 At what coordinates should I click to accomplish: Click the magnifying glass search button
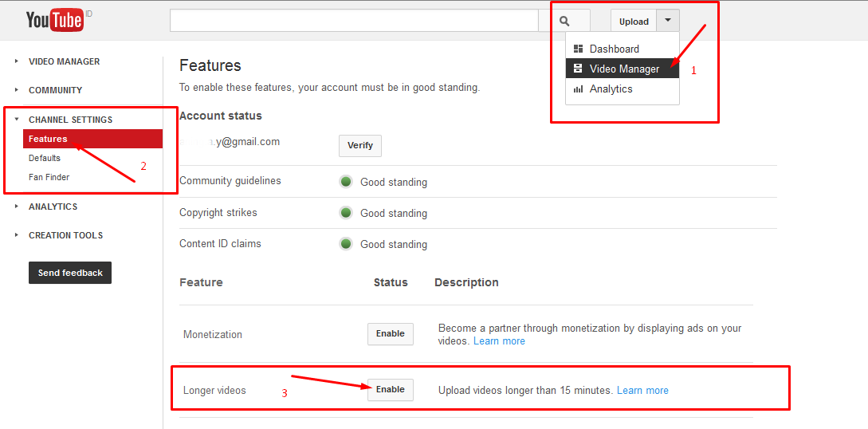click(x=564, y=21)
